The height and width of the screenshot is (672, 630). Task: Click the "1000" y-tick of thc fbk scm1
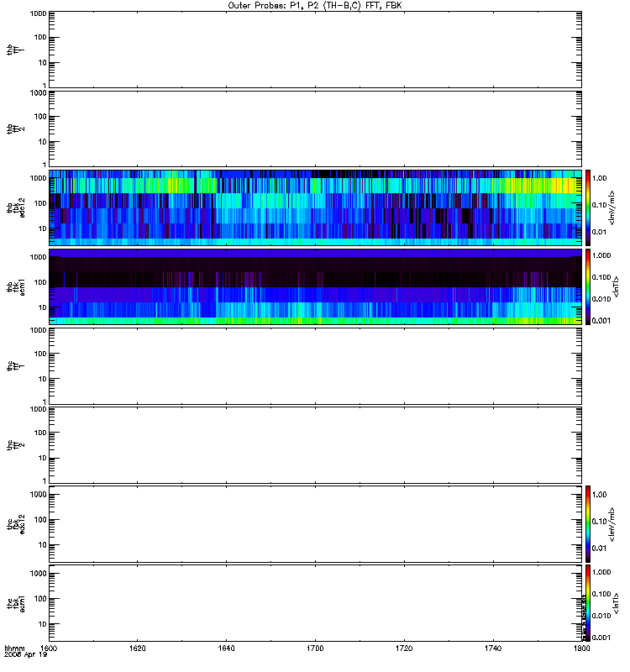38,574
